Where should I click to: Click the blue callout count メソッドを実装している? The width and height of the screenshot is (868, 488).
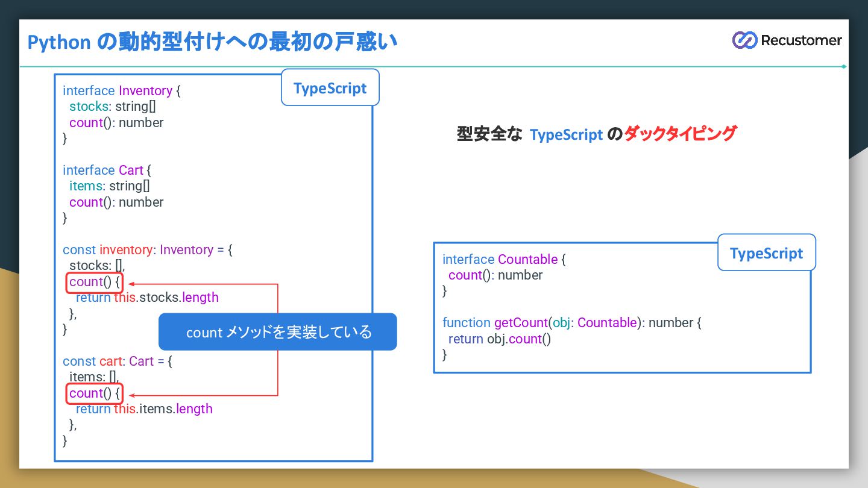[278, 332]
